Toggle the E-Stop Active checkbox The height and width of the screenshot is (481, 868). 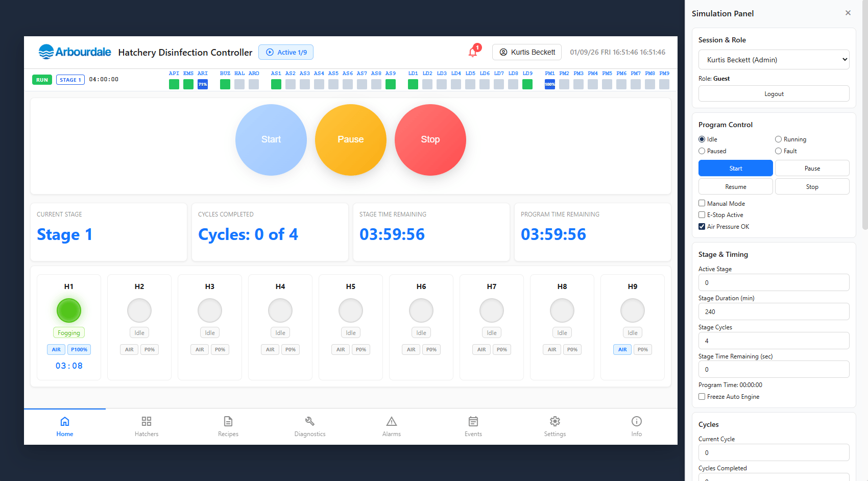[702, 215]
